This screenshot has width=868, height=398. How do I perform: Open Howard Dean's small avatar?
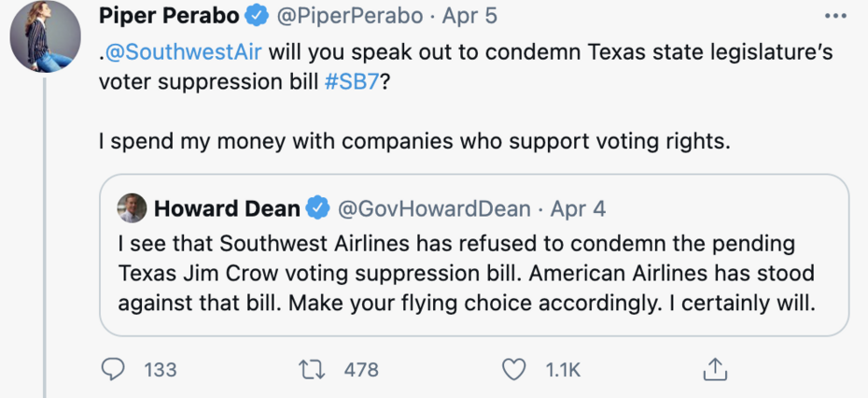tap(133, 207)
